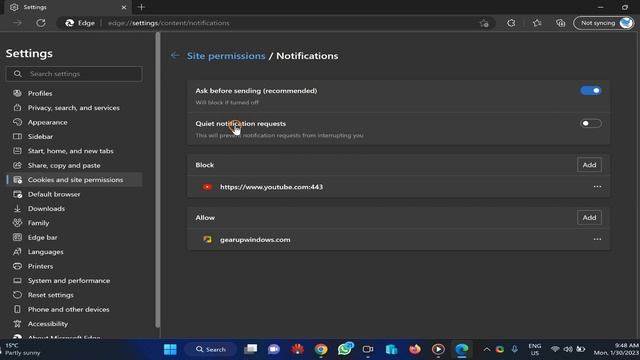Open the Collections toolbar icon

pos(561,23)
